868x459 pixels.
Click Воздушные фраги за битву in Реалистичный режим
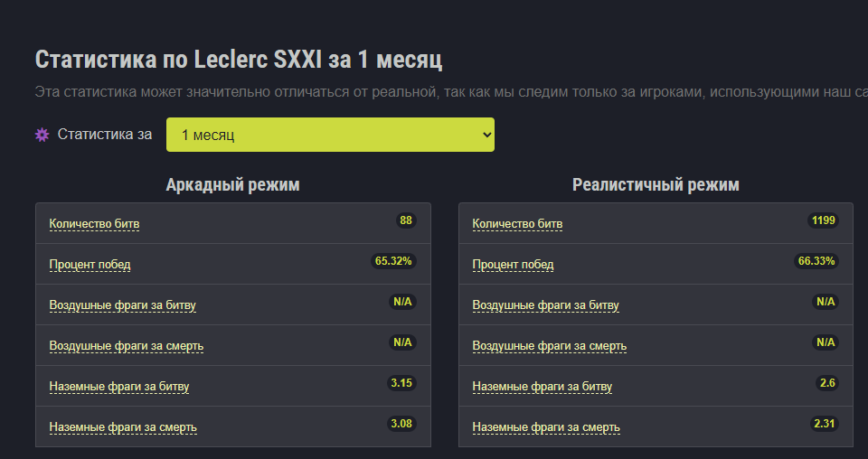pyautogui.click(x=545, y=305)
